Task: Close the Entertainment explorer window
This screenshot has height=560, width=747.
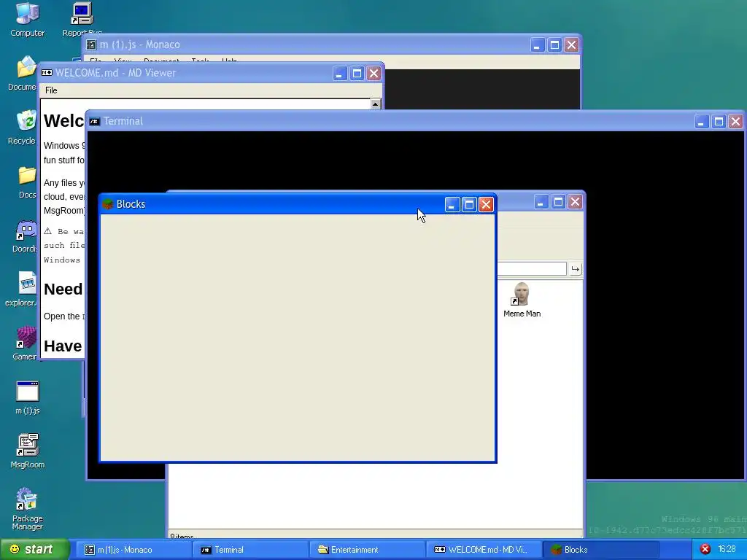Action: pos(575,202)
